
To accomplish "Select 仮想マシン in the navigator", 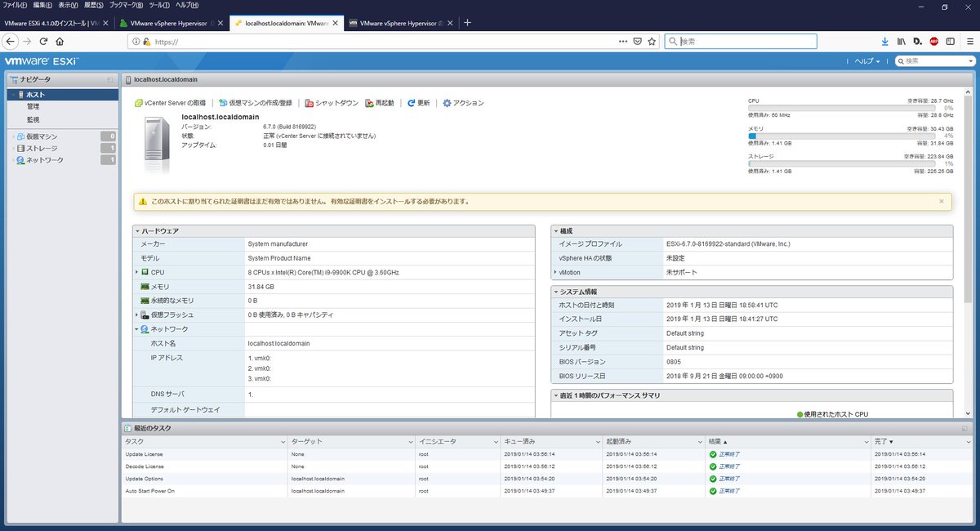I will pyautogui.click(x=41, y=136).
